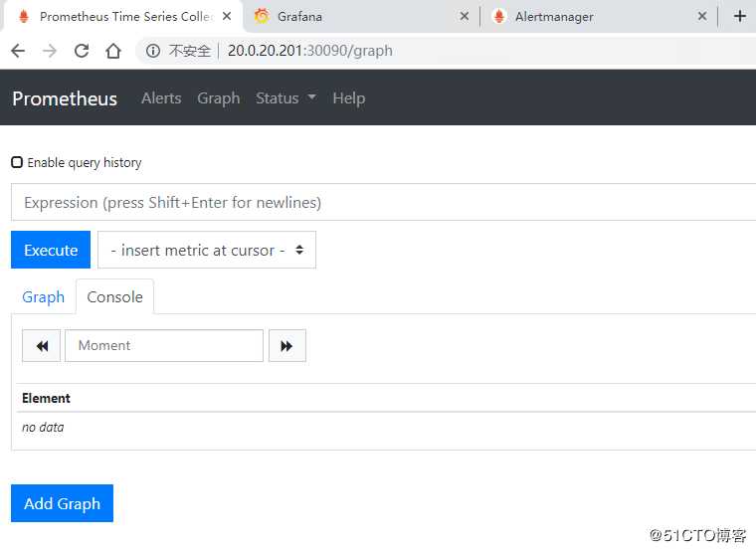
Task: Click the Moment time input
Action: click(164, 346)
